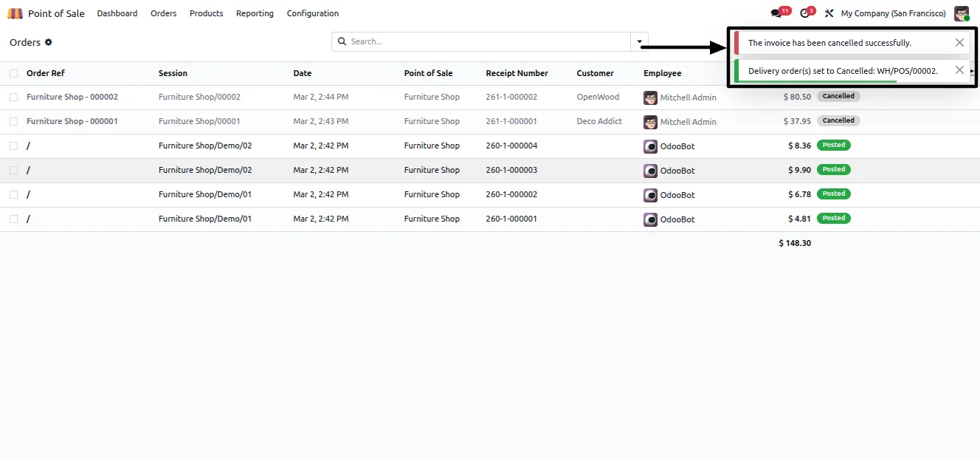The width and height of the screenshot is (980, 458).
Task: Click the Orders breadcrumb title
Action: pos(25,42)
